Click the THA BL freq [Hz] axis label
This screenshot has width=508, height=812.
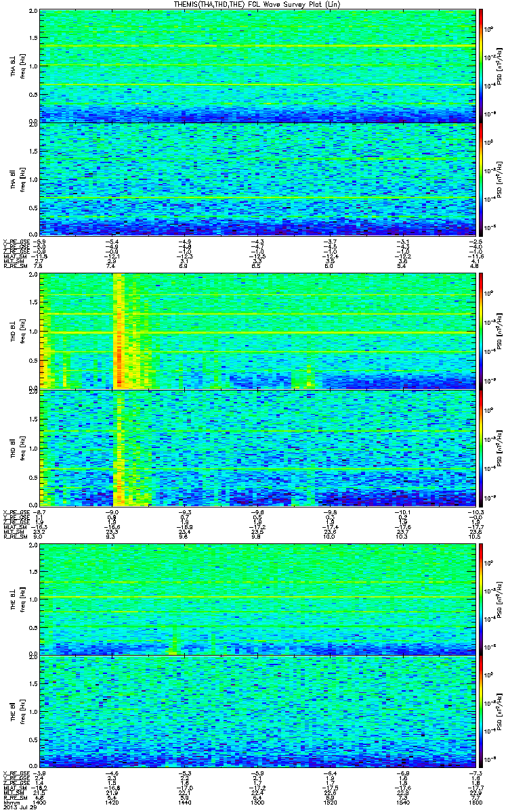tap(17, 66)
